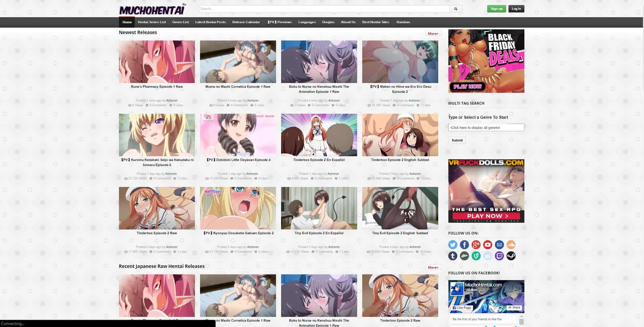
Task: Open the Genre List menu item
Action: click(x=180, y=22)
